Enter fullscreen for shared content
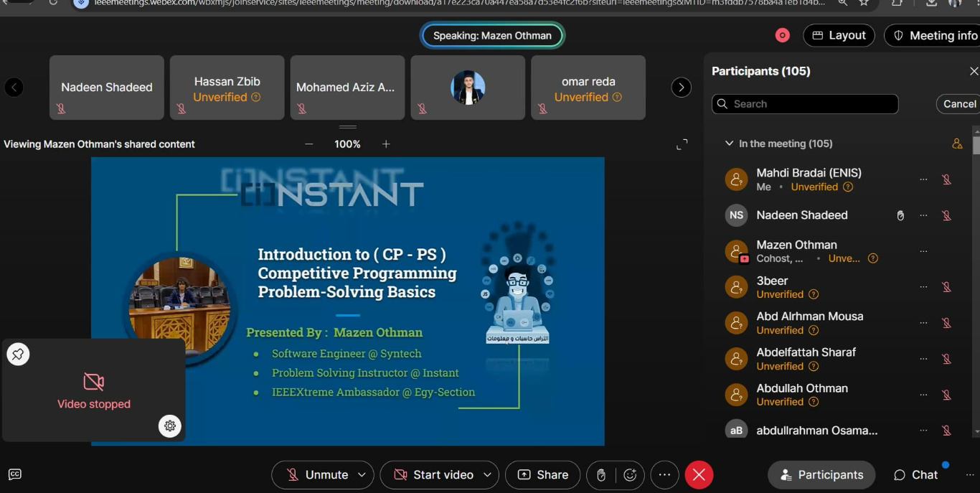 (x=682, y=144)
